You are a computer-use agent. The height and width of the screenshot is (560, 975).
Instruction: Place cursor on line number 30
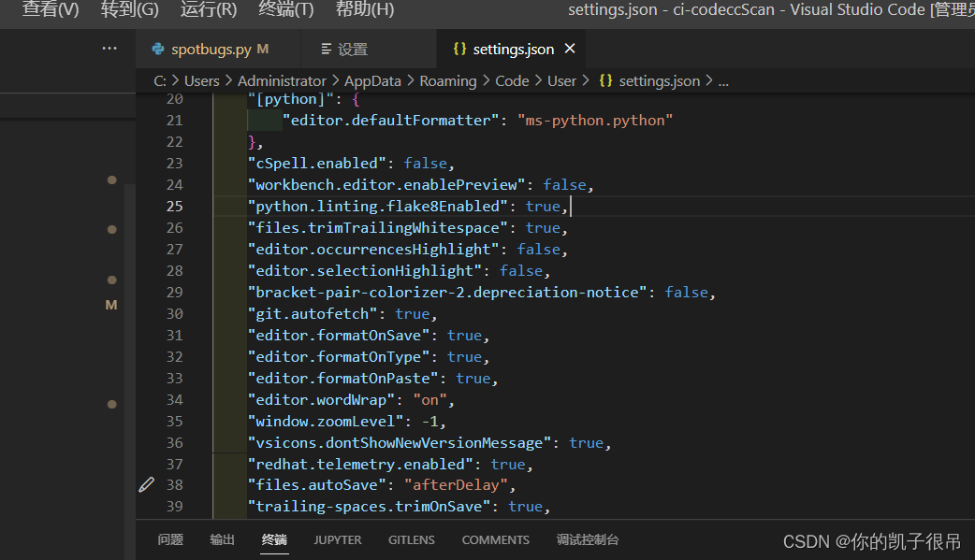point(174,313)
